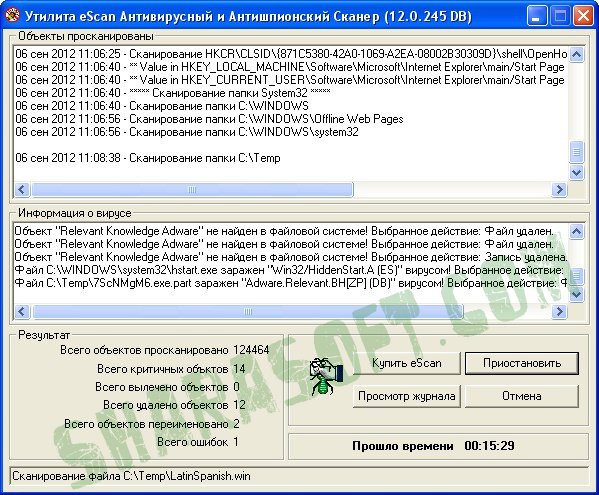Click up arrow of scanned objects scrollbar
599x495 pixels.
point(576,55)
